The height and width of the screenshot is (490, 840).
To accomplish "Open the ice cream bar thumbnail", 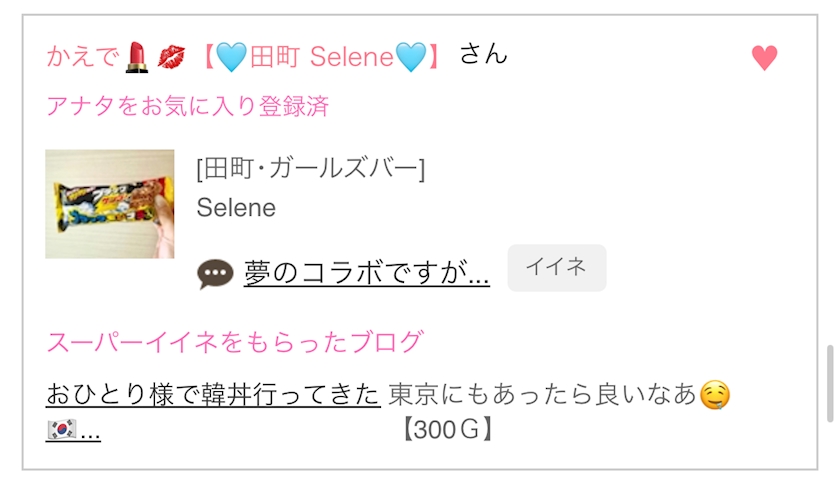I will click(x=110, y=204).
